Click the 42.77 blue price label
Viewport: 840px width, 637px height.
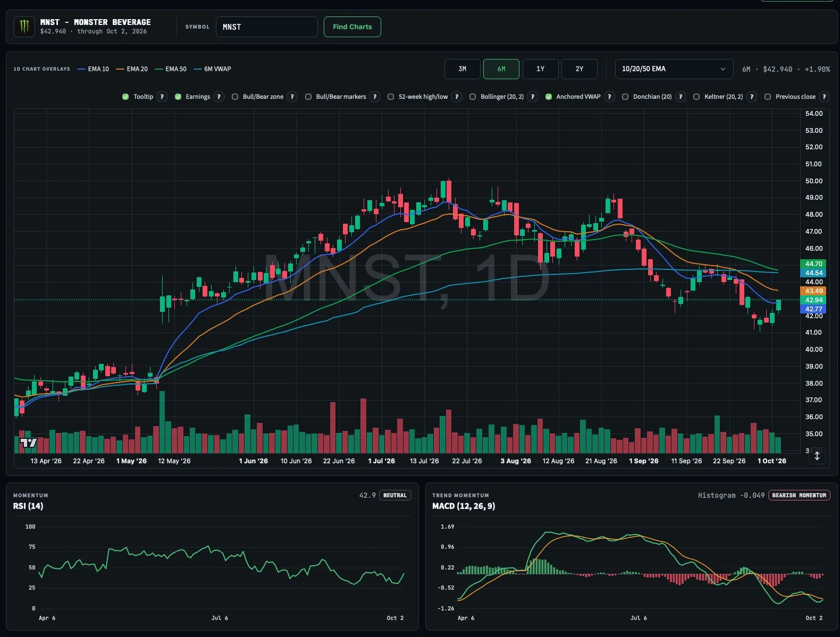(x=813, y=309)
